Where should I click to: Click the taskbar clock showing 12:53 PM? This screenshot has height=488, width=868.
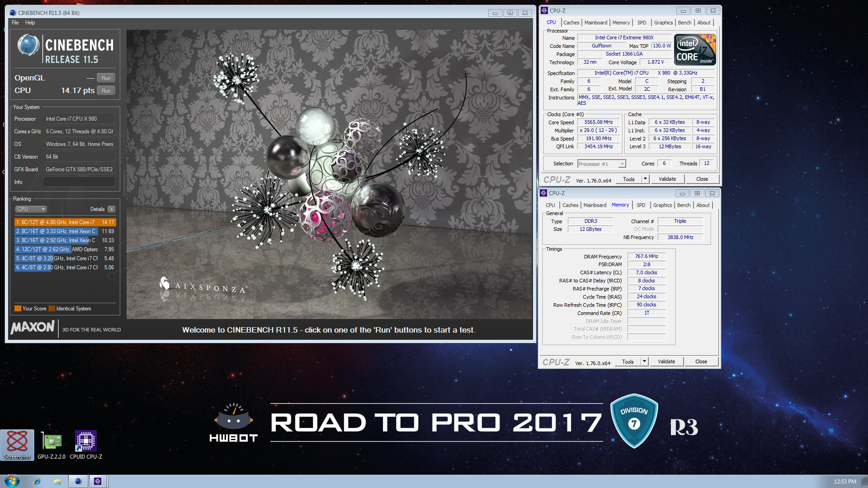[x=844, y=482]
